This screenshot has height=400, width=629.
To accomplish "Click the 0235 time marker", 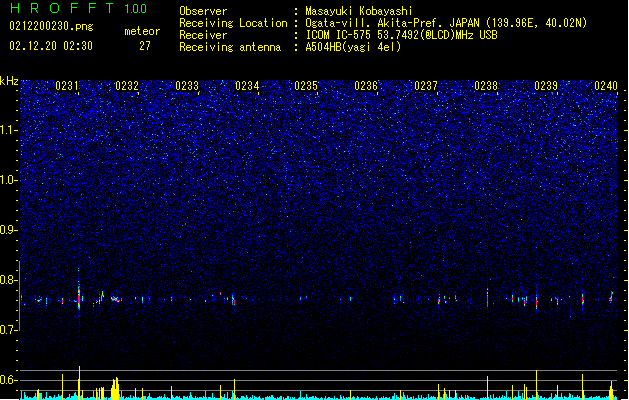I will click(x=306, y=86).
